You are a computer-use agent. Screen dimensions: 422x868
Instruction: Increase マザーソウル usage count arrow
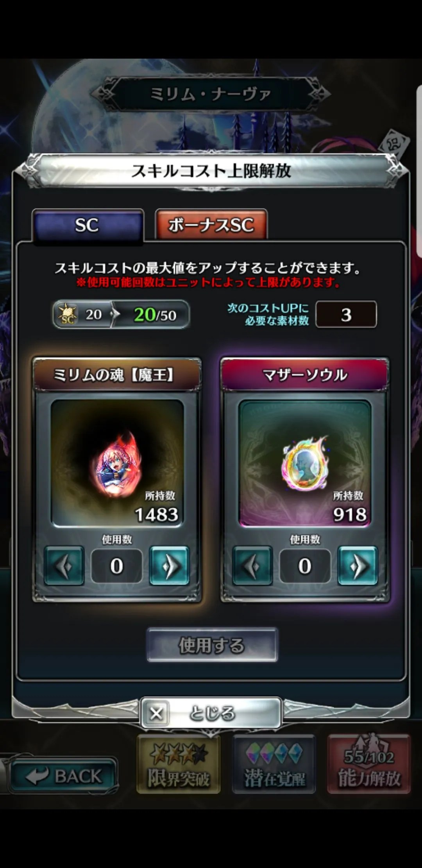click(358, 565)
